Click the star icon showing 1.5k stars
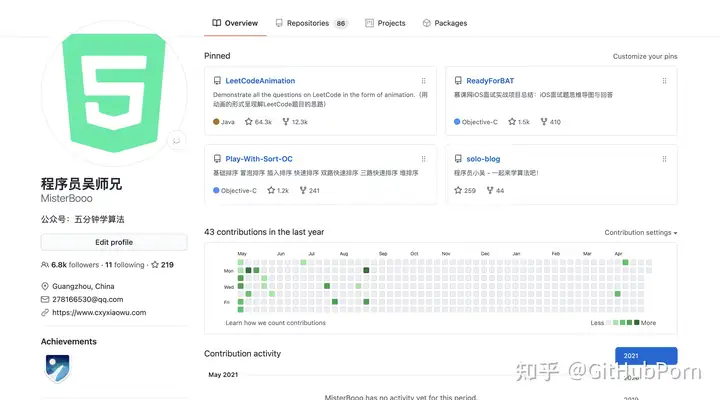The width and height of the screenshot is (720, 400). tap(512, 122)
